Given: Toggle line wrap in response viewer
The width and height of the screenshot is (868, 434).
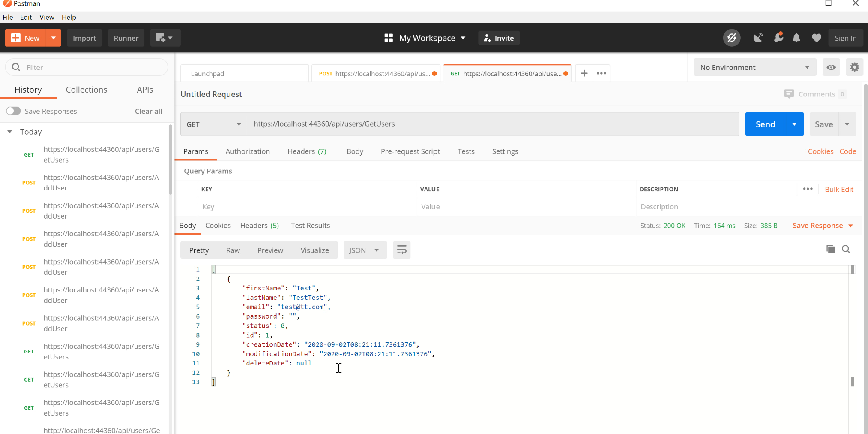Looking at the screenshot, I should tap(401, 250).
